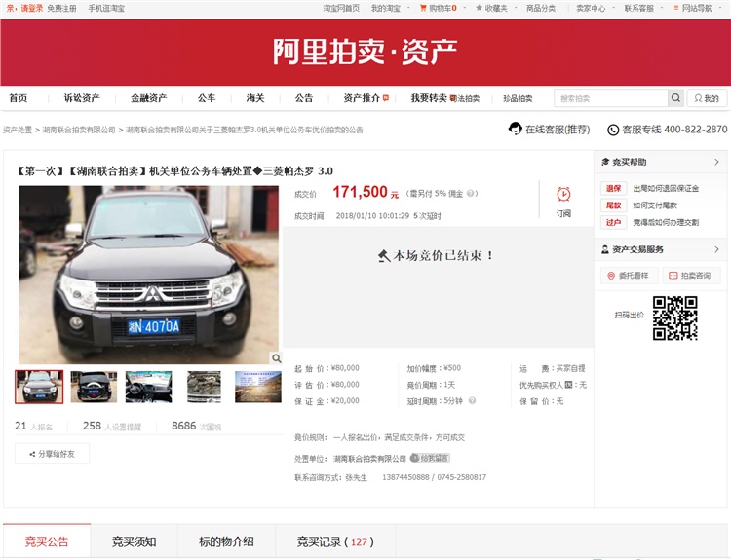Select the second car thumbnail image
Image resolution: width=731 pixels, height=560 pixels.
(x=94, y=387)
